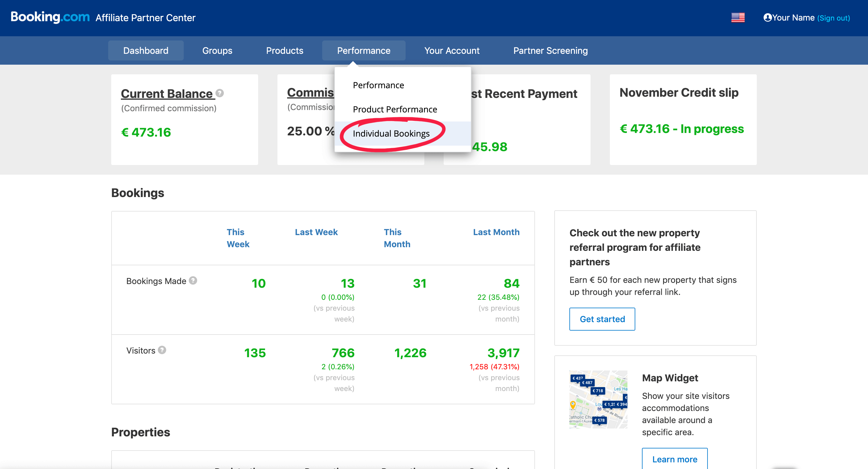This screenshot has height=469, width=868.
Task: Select Performance in the dropdown menu
Action: 403,85
